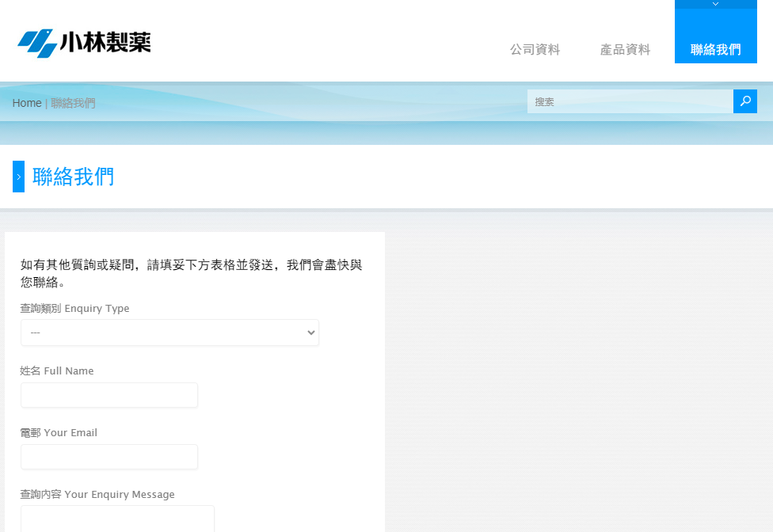This screenshot has height=532, width=773.
Task: Click into the Full Name field
Action: (109, 395)
